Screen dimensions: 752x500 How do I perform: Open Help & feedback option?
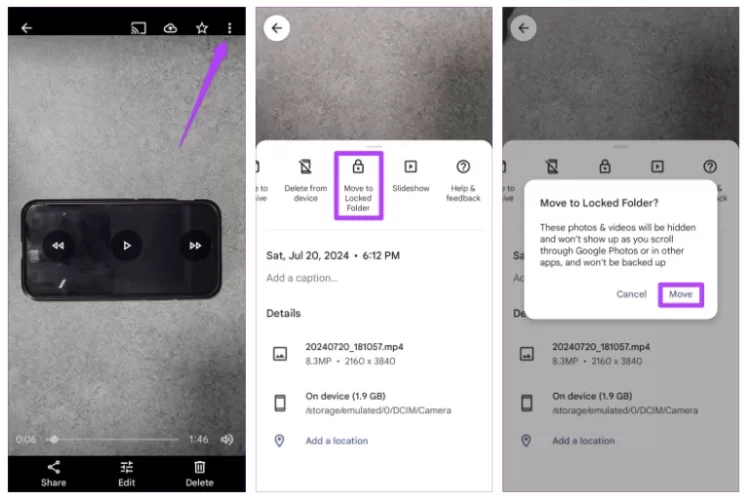click(463, 178)
